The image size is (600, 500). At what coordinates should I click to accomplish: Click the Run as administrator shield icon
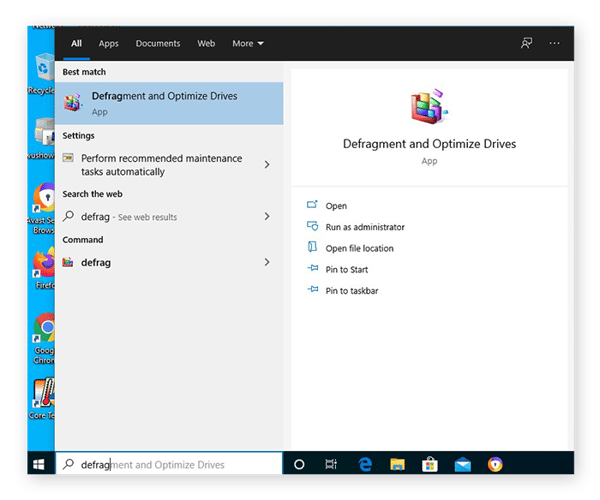coord(312,226)
